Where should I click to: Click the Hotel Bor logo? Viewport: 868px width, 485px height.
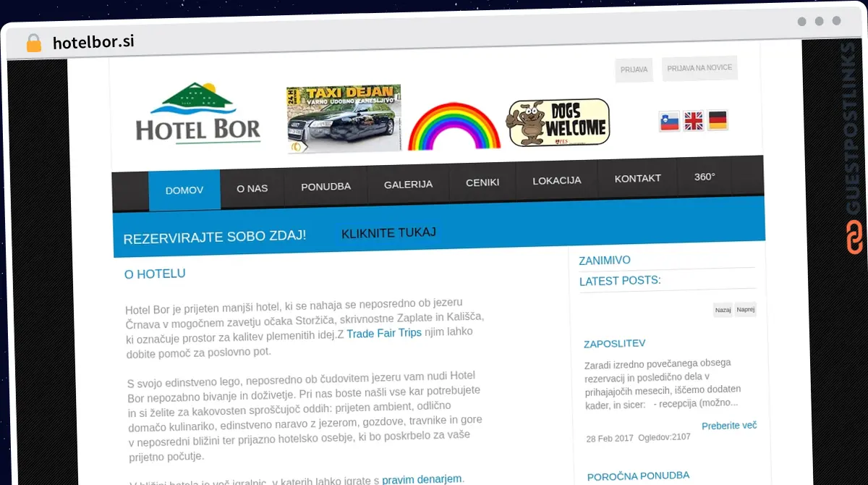(x=197, y=113)
